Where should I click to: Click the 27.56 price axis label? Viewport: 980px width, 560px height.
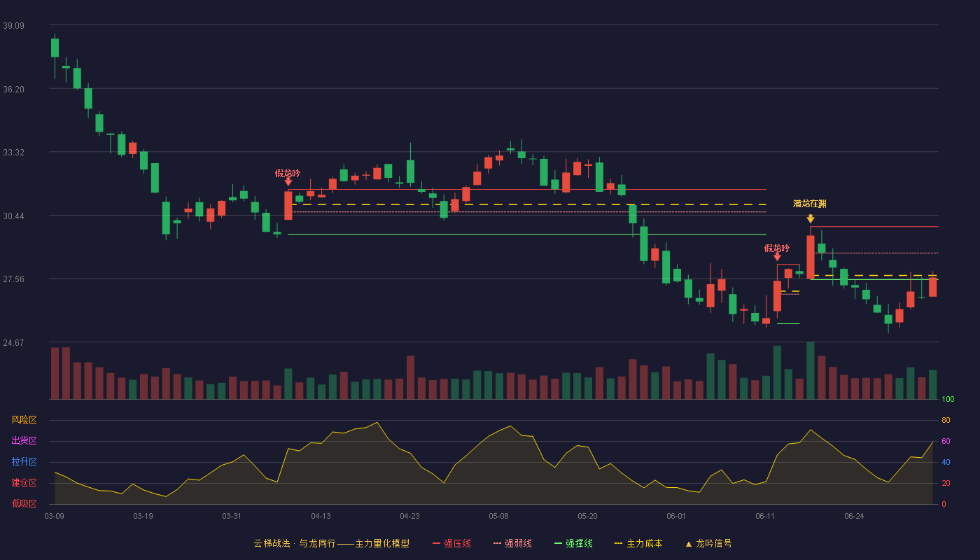[14, 279]
